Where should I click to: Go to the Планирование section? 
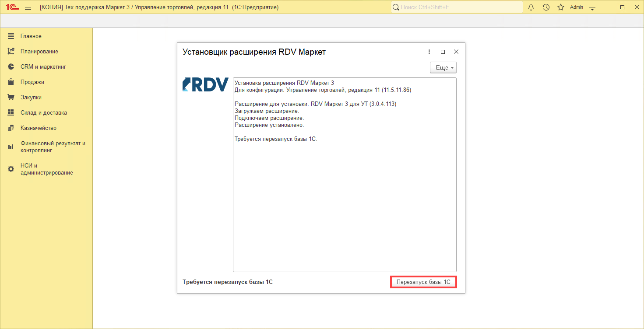(x=39, y=52)
